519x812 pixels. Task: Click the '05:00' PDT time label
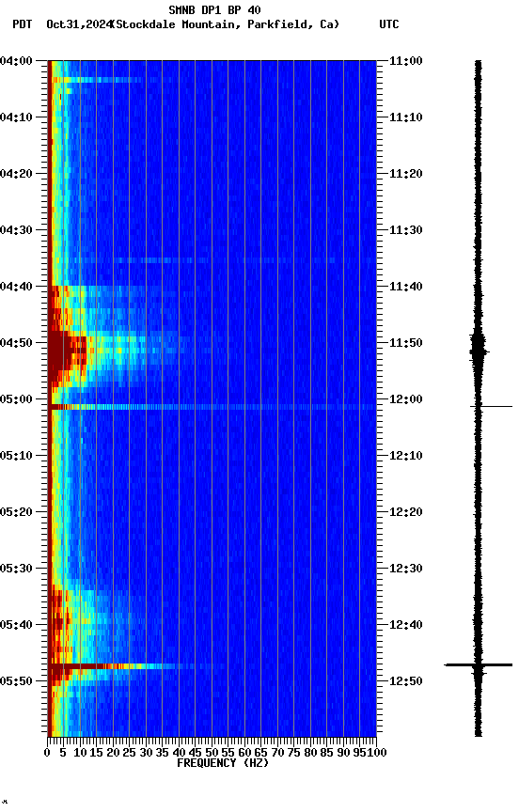[16, 399]
